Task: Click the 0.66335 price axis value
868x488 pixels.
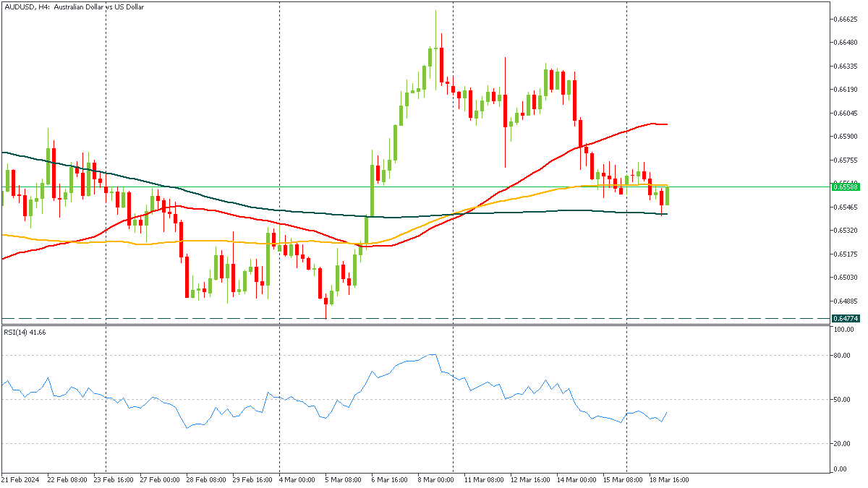Action: click(846, 66)
